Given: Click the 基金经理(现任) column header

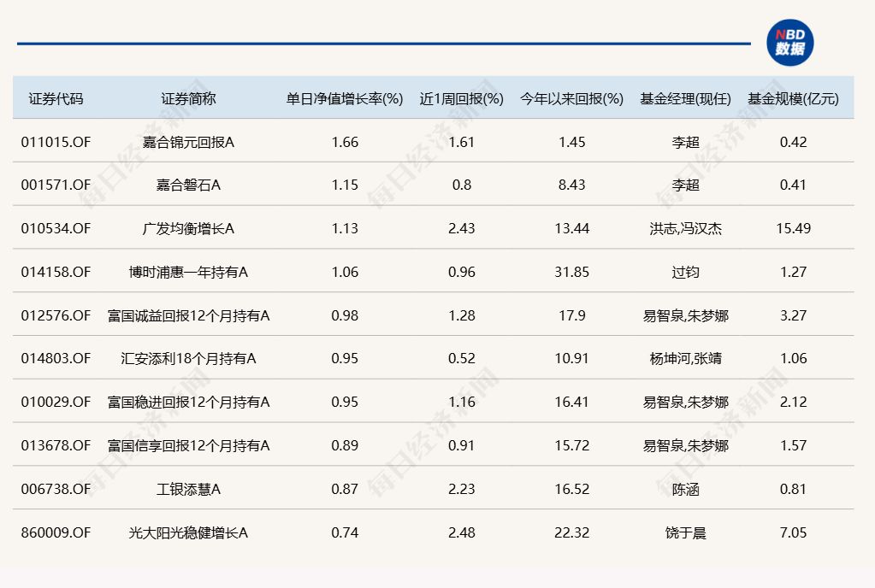Looking at the screenshot, I should [x=685, y=98].
